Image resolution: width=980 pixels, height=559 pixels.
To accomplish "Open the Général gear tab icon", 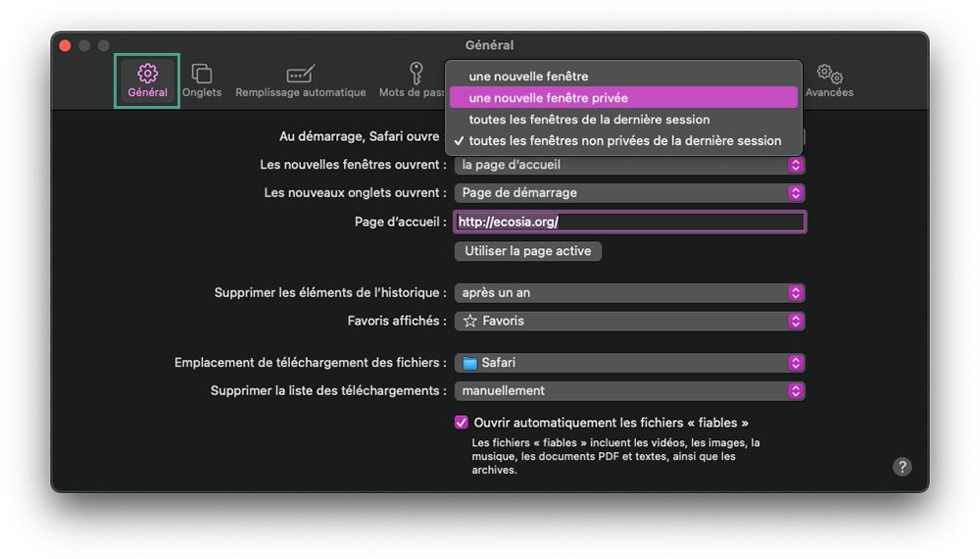I will 148,74.
